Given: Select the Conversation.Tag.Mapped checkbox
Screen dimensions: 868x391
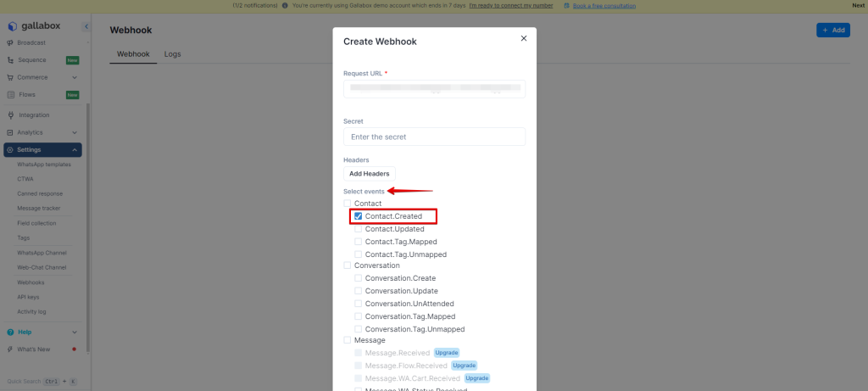Looking at the screenshot, I should (x=359, y=316).
